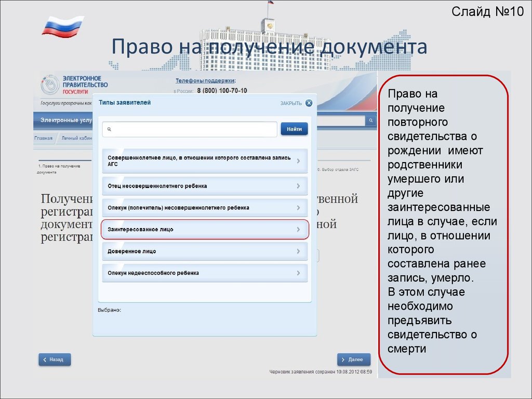Click chevron arrow on Опекун (попечитель) row
This screenshot has width=532, height=399.
tap(298, 208)
